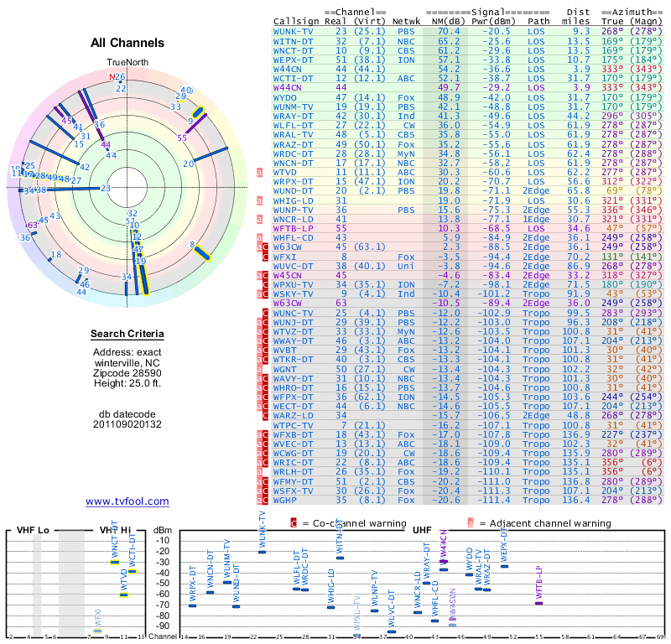The width and height of the screenshot is (671, 644).
Task: Click the VHF Lo band label
Action: [33, 530]
